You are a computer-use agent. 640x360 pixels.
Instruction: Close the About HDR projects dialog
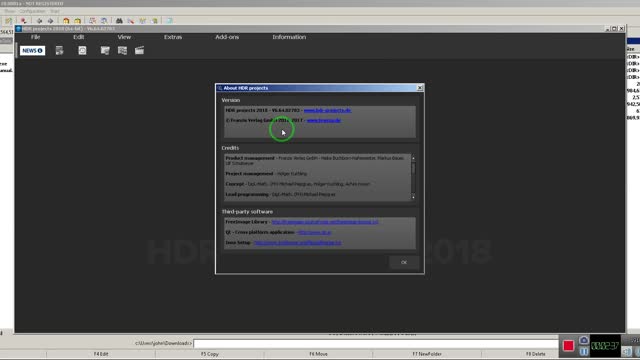coord(420,88)
